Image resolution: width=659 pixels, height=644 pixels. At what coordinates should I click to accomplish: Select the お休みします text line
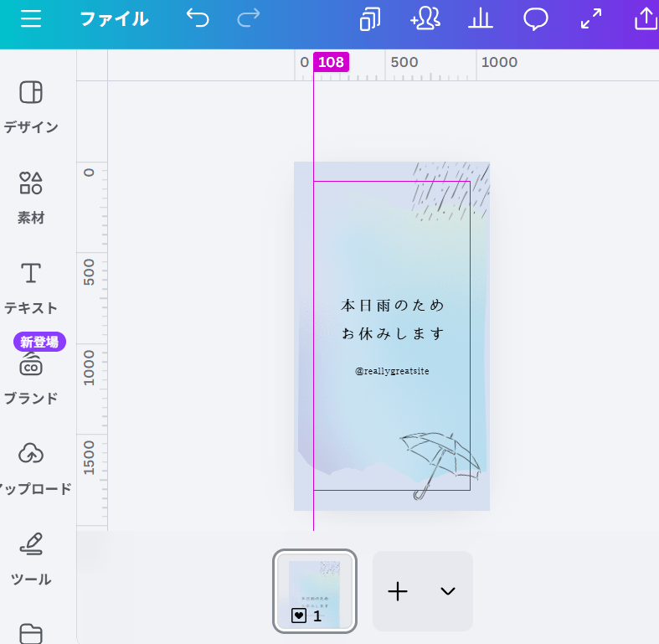click(x=392, y=334)
